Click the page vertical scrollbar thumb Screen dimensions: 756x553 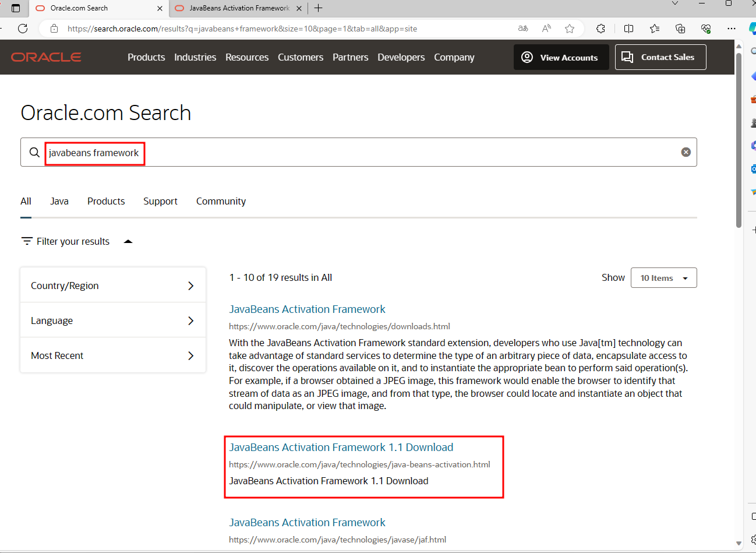pyautogui.click(x=739, y=140)
